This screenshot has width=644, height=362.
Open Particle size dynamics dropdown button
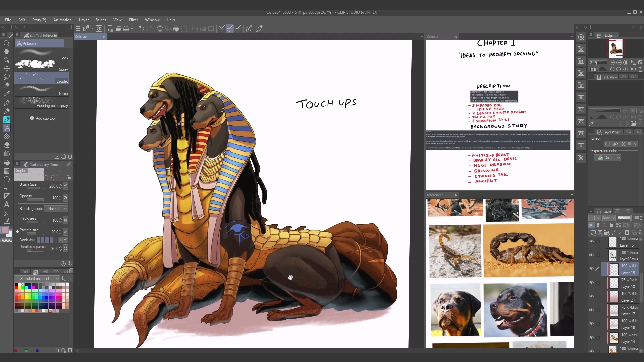coord(65,232)
